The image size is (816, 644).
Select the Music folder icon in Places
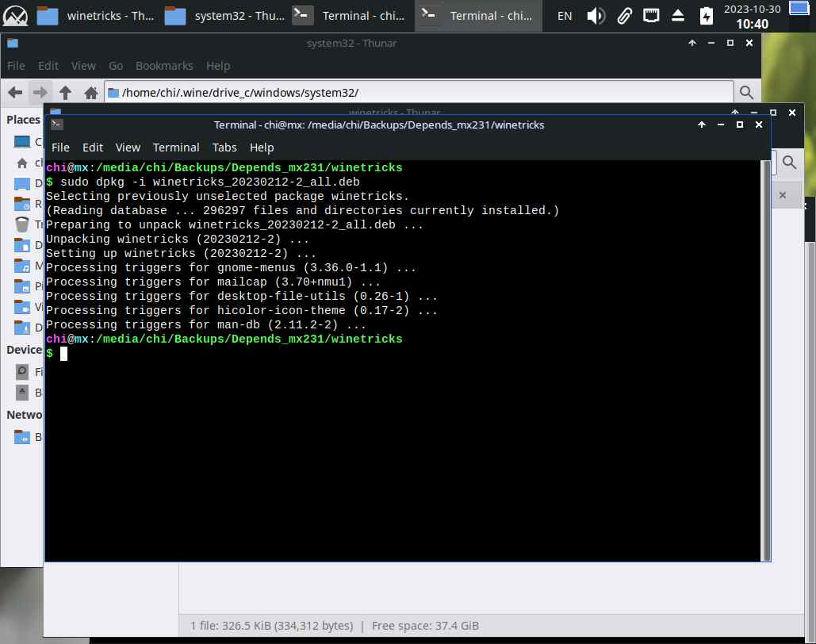pyautogui.click(x=22, y=266)
